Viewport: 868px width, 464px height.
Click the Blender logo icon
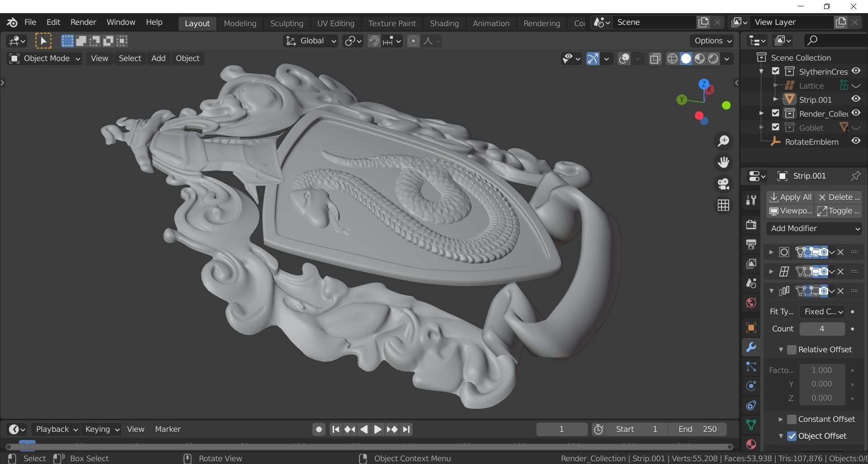[x=12, y=22]
